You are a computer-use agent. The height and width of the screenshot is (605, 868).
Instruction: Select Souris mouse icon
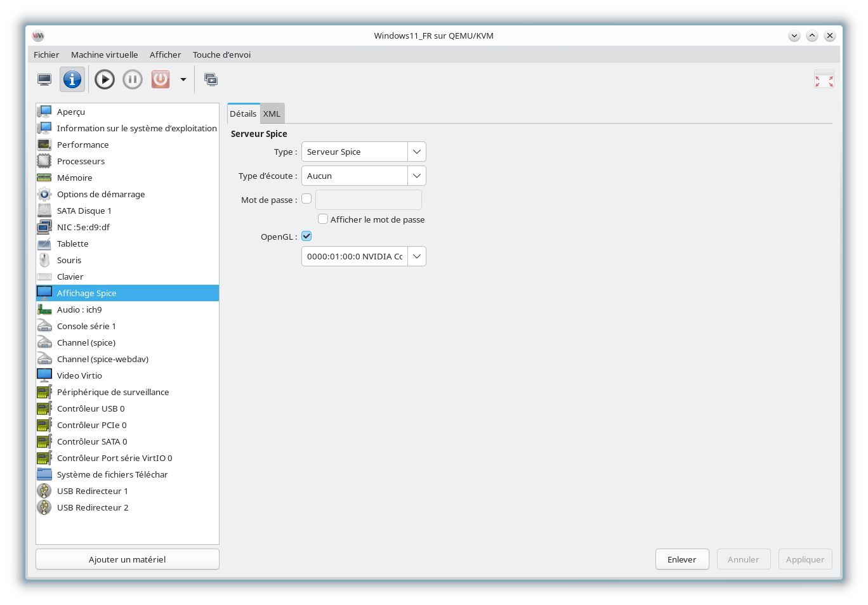tap(44, 260)
